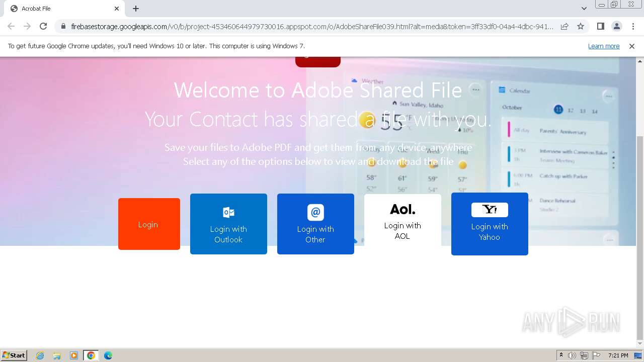Click the Learn more link

click(x=604, y=46)
